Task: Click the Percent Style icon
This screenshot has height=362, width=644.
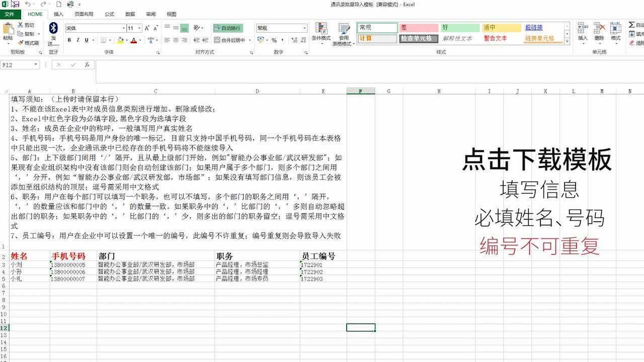Action: pyautogui.click(x=274, y=41)
